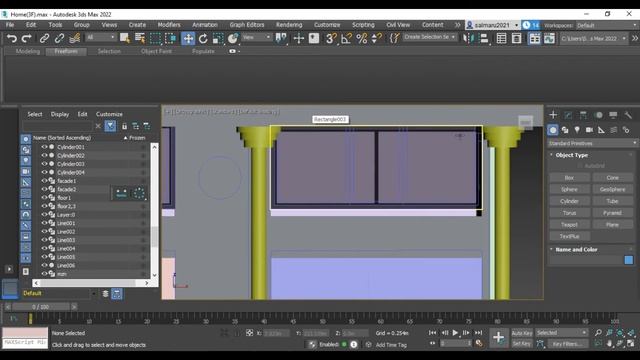640x360 pixels.
Task: Hide Cylinder002 using its eye icon
Action: pos(44,156)
